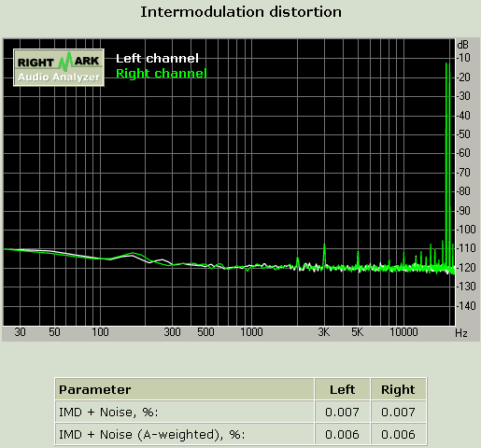Click the 1000 Hz axis label
Screen dimensions: 481x448
(x=251, y=332)
